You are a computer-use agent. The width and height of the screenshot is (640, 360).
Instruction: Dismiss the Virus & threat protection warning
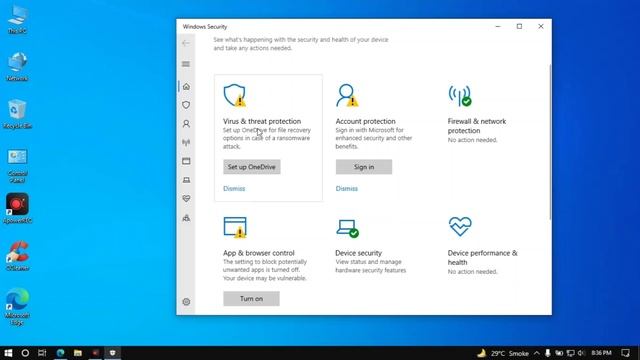234,189
